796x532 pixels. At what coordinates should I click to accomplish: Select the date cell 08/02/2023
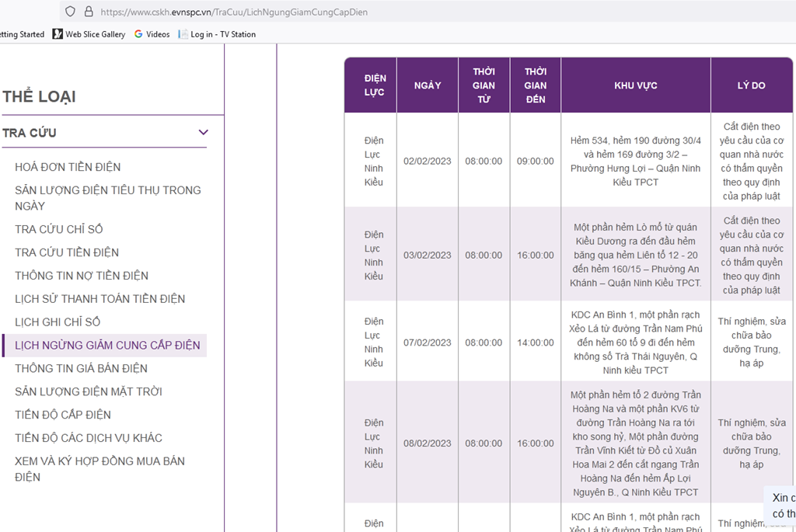[428, 443]
